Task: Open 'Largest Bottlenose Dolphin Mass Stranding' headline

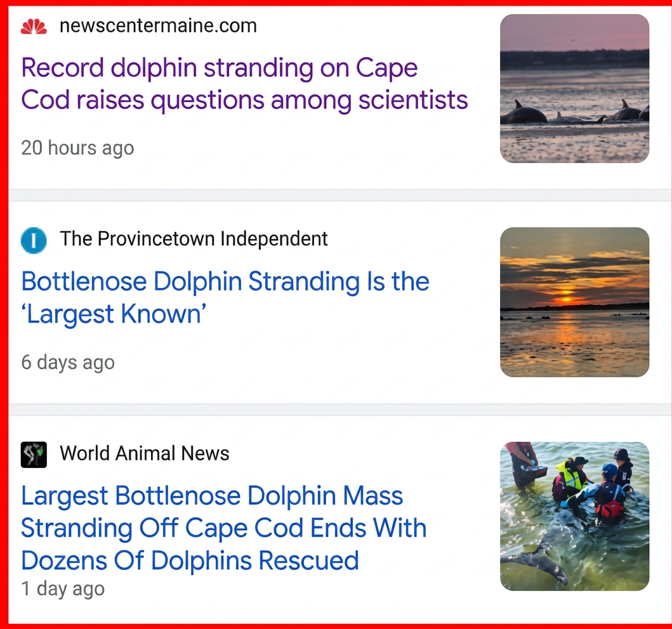Action: click(x=224, y=528)
